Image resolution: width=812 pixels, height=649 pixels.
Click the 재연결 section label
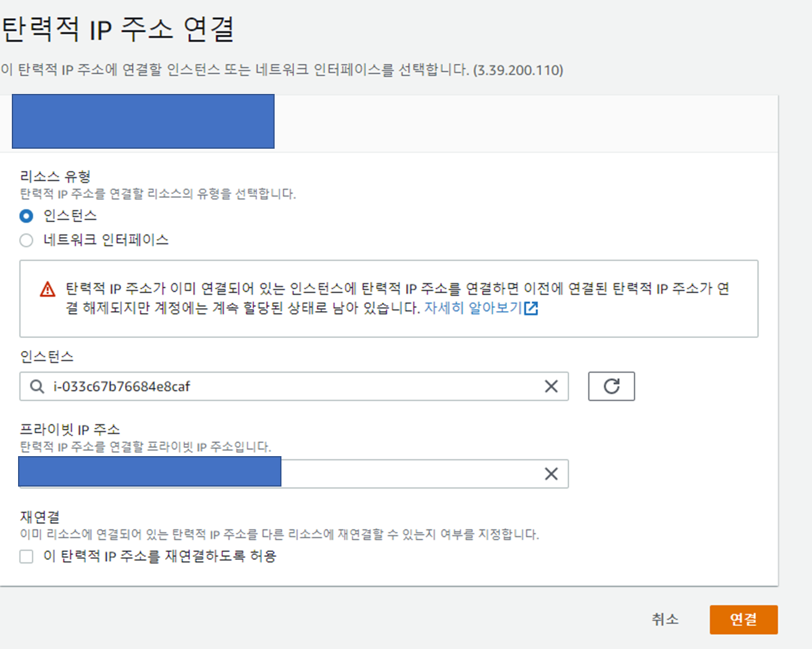(x=40, y=517)
